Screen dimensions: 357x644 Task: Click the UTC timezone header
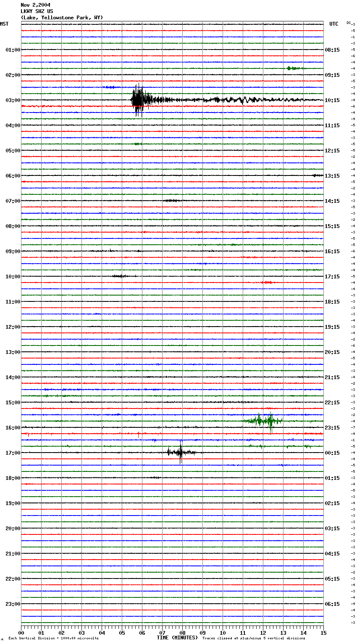333,24
